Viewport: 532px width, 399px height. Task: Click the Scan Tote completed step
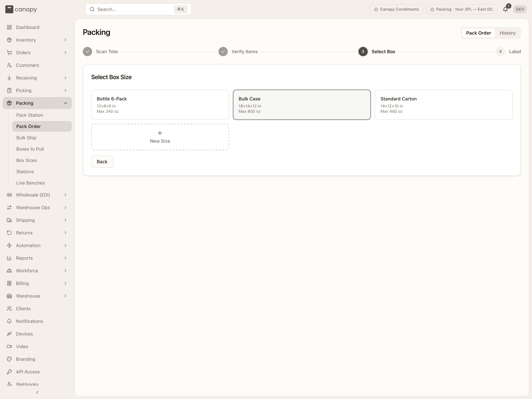click(100, 52)
